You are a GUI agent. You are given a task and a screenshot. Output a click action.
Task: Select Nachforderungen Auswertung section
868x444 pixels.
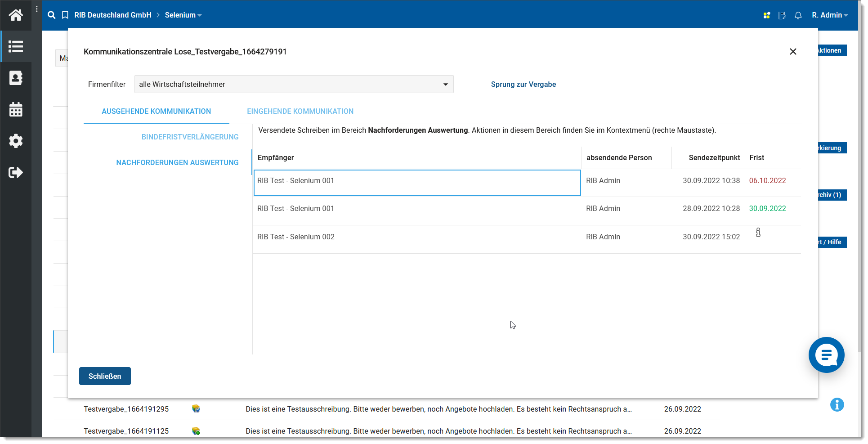click(177, 162)
